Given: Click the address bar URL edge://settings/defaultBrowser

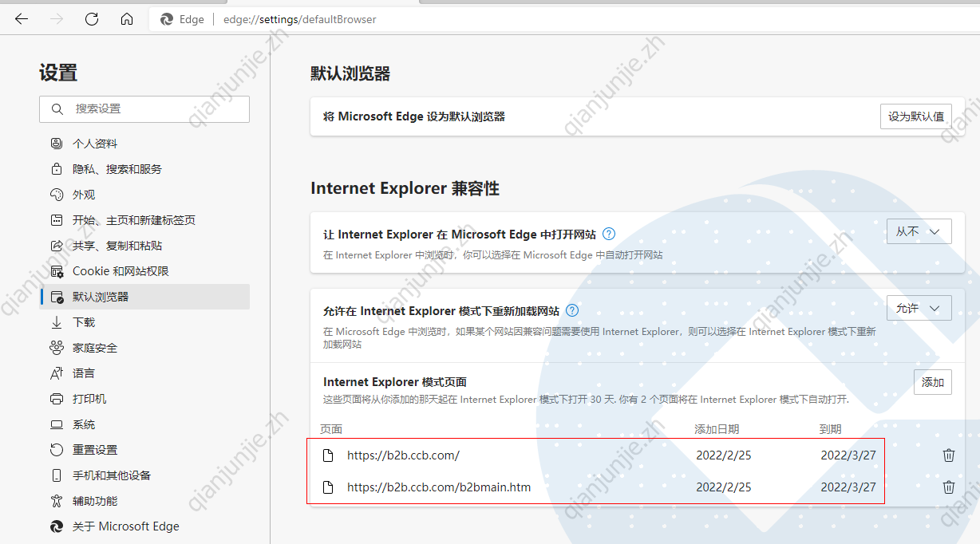Looking at the screenshot, I should [299, 19].
